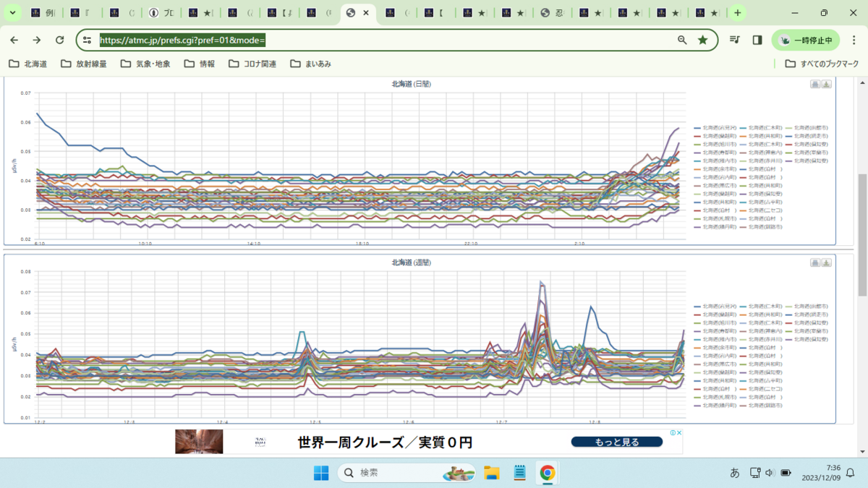Viewport: 868px width, 488px height.
Task: Open the 放射線量 bookmark folder
Action: [x=84, y=64]
